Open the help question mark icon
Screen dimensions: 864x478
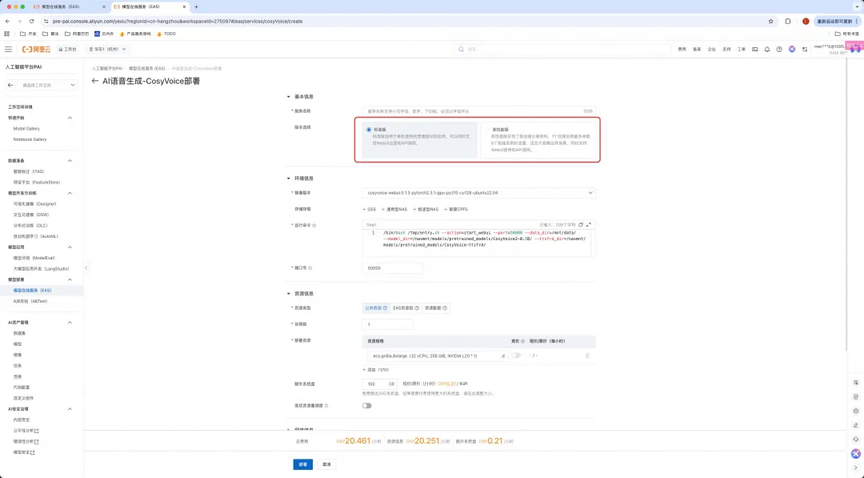[x=779, y=49]
